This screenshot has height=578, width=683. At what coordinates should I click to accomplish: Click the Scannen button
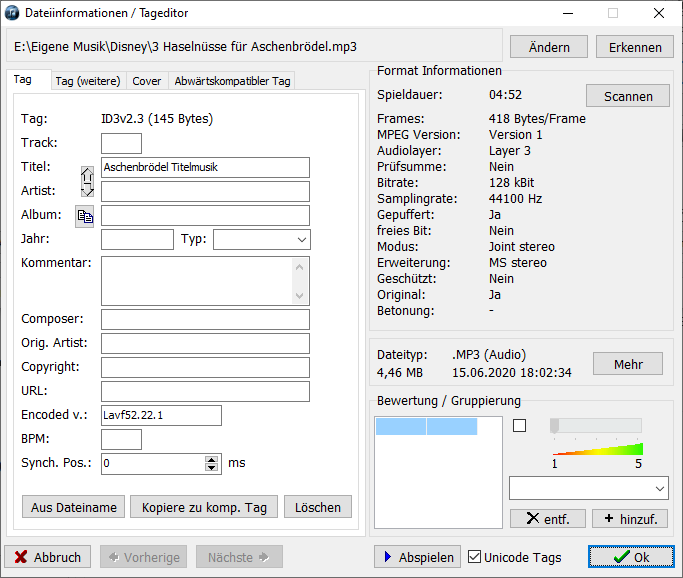pyautogui.click(x=628, y=96)
